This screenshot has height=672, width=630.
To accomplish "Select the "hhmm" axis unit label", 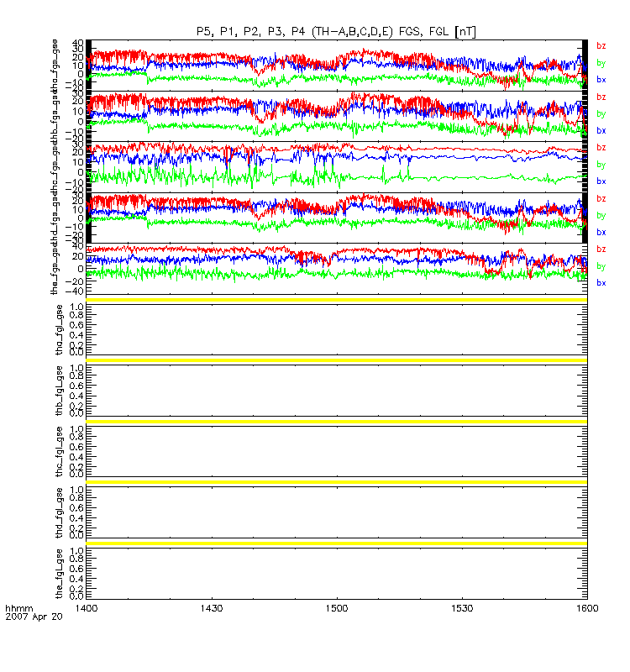I will [x=18, y=608].
